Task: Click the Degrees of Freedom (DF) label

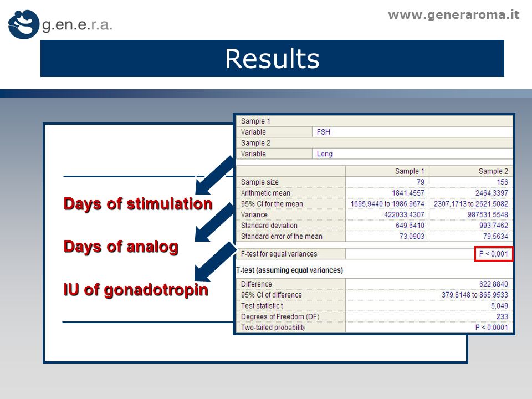Action: 280,316
